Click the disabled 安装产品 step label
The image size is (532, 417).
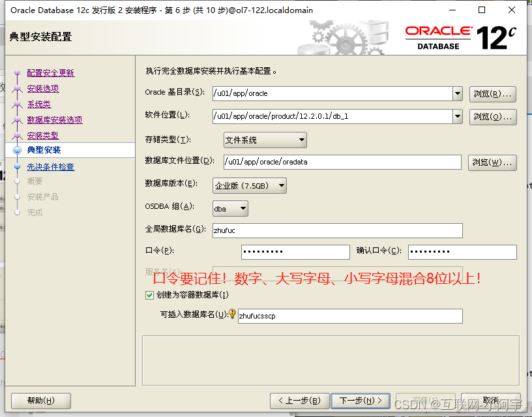tap(43, 197)
